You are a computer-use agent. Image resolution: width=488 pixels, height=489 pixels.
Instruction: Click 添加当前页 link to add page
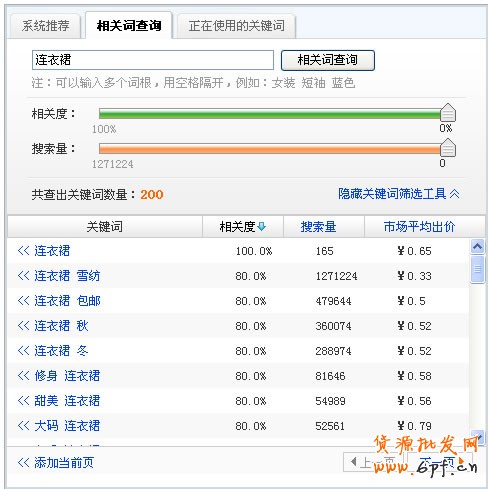56,463
